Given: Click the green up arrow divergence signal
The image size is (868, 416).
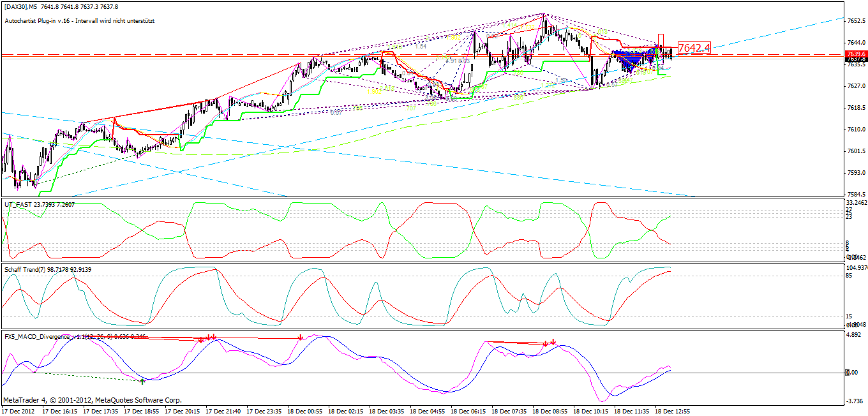Looking at the screenshot, I should tap(142, 381).
